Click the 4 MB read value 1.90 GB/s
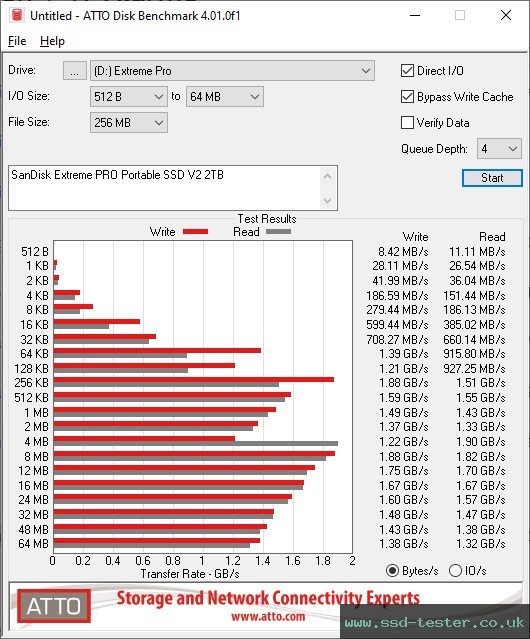 (481, 442)
